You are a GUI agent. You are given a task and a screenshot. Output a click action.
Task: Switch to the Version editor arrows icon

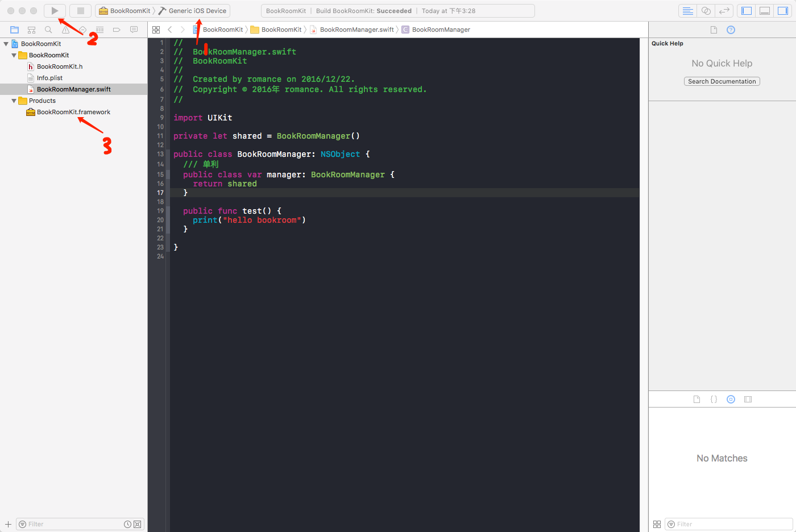click(724, 10)
